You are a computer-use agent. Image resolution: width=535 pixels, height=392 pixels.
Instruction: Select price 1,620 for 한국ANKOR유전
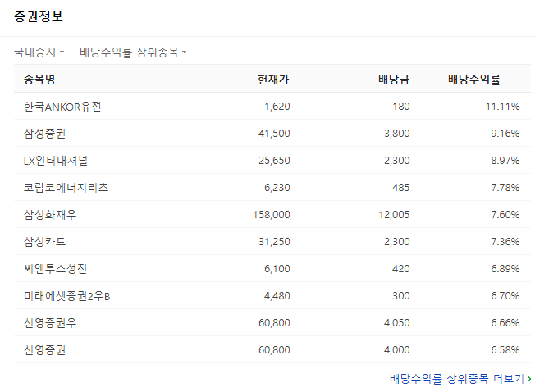pos(277,107)
